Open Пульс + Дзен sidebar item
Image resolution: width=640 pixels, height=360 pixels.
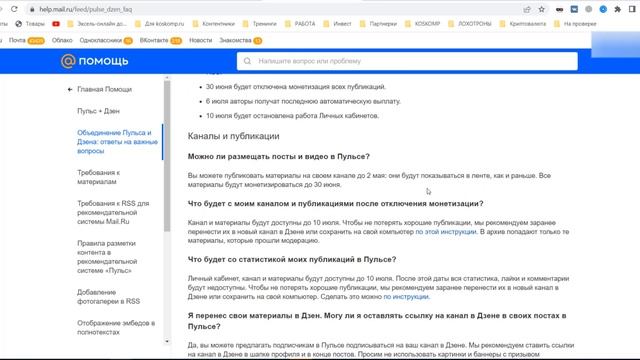(x=98, y=111)
